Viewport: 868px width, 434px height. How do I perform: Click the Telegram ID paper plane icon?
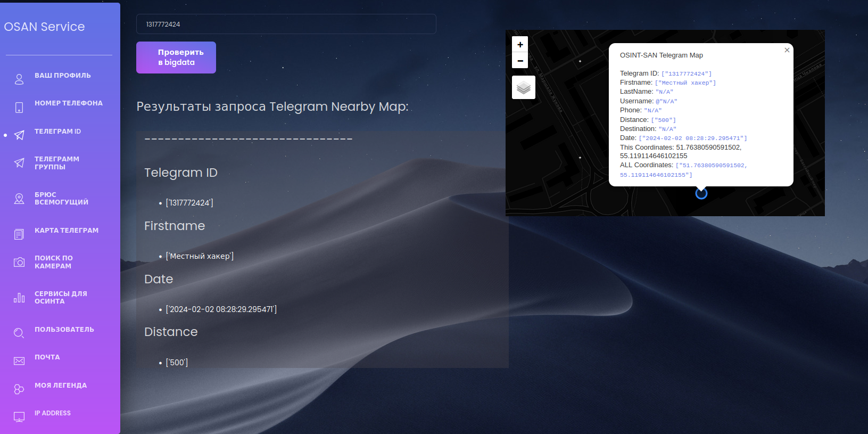pos(19,135)
